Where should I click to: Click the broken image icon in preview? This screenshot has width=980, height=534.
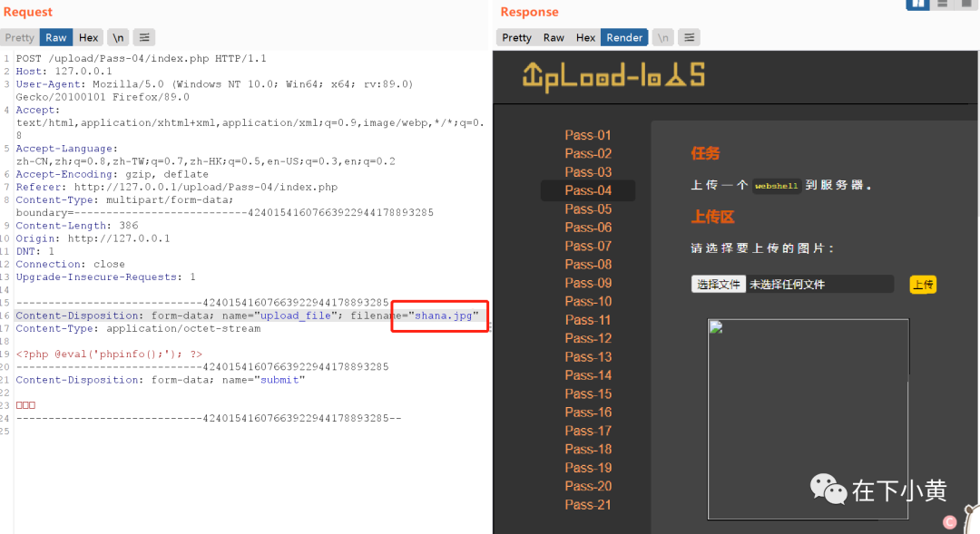point(716,327)
